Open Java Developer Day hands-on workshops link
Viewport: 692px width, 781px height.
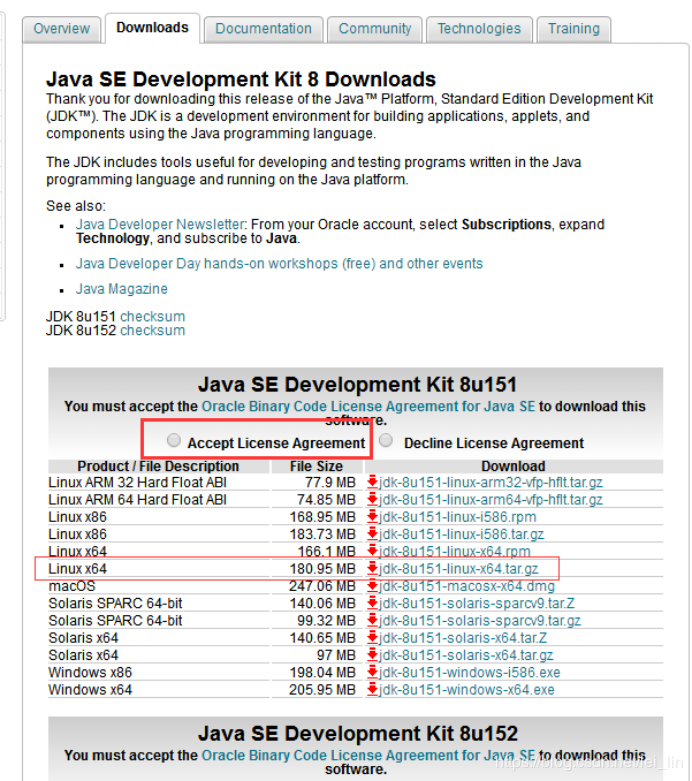279,263
